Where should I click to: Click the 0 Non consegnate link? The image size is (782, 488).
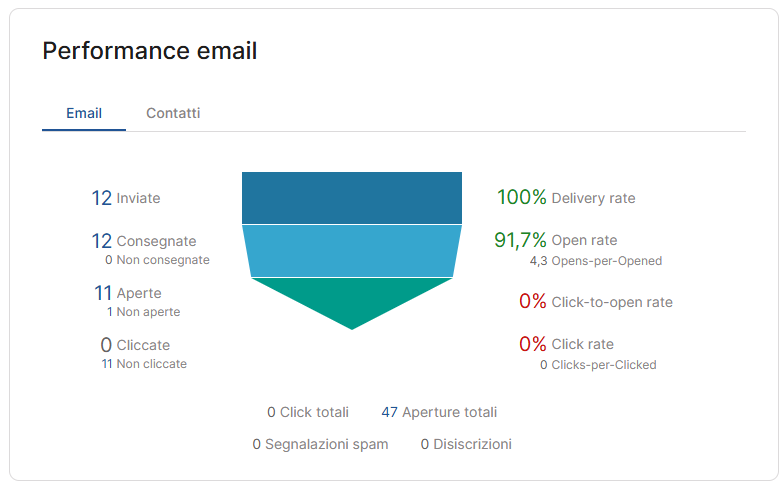click(157, 260)
